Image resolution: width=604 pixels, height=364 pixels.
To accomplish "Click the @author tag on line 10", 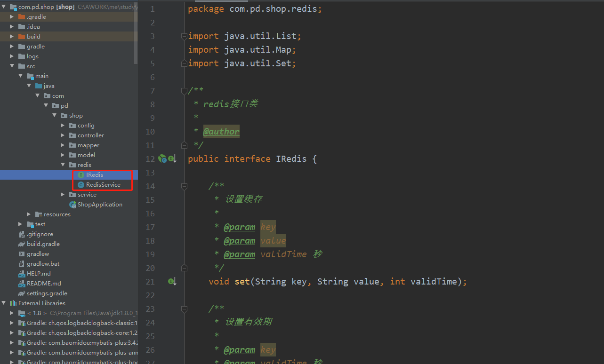I will [221, 132].
